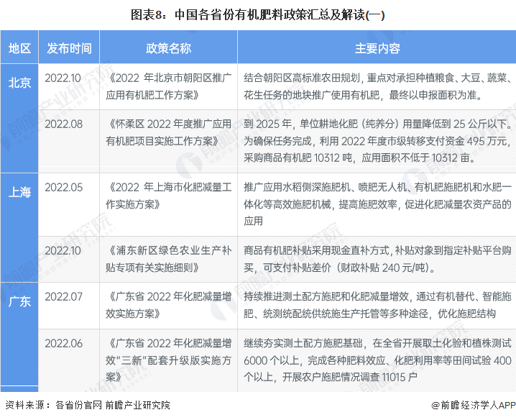Open the 北京市朝阳区推广应用有机肥 policy title
516x420 pixels.
(170, 86)
